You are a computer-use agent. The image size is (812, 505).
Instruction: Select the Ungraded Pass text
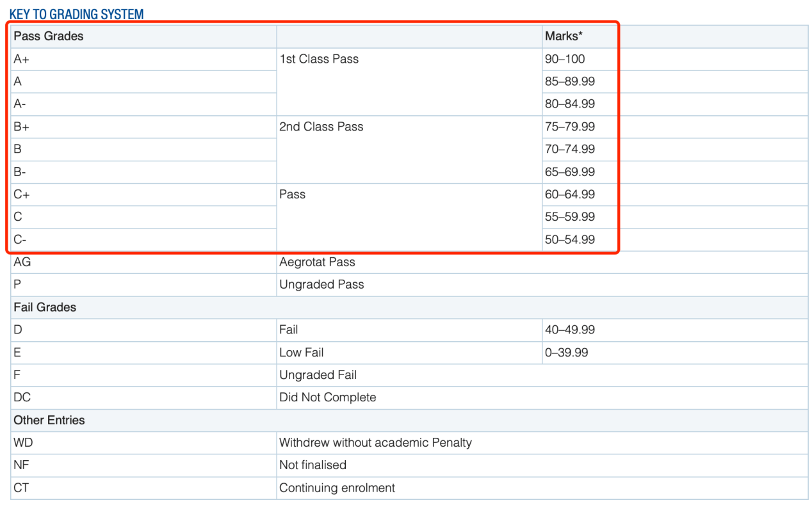(321, 285)
